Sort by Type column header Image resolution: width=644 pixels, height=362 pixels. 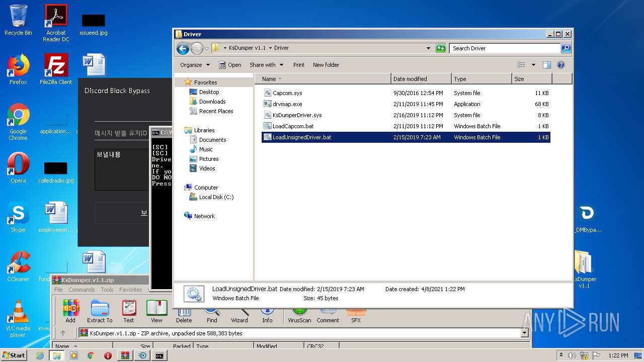point(481,79)
